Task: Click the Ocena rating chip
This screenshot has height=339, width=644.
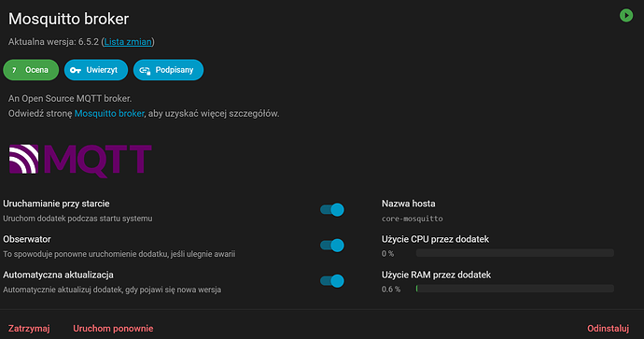Action: [x=31, y=70]
